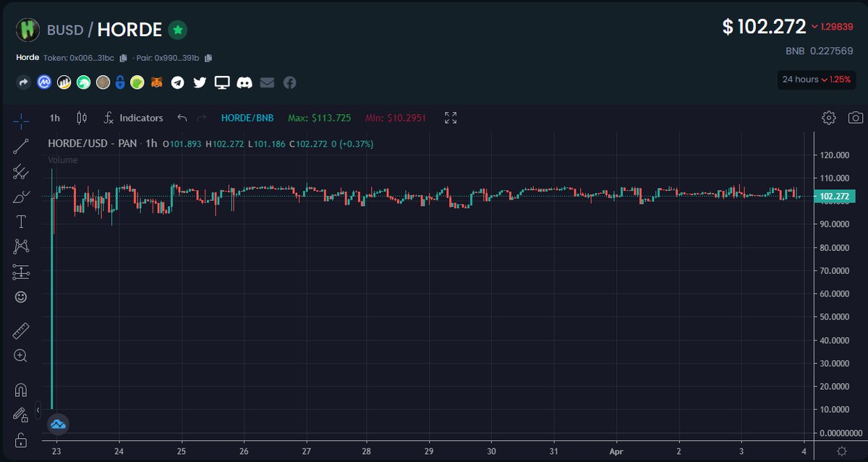Take a chart snapshot with camera icon
The width and height of the screenshot is (868, 462).
point(856,118)
